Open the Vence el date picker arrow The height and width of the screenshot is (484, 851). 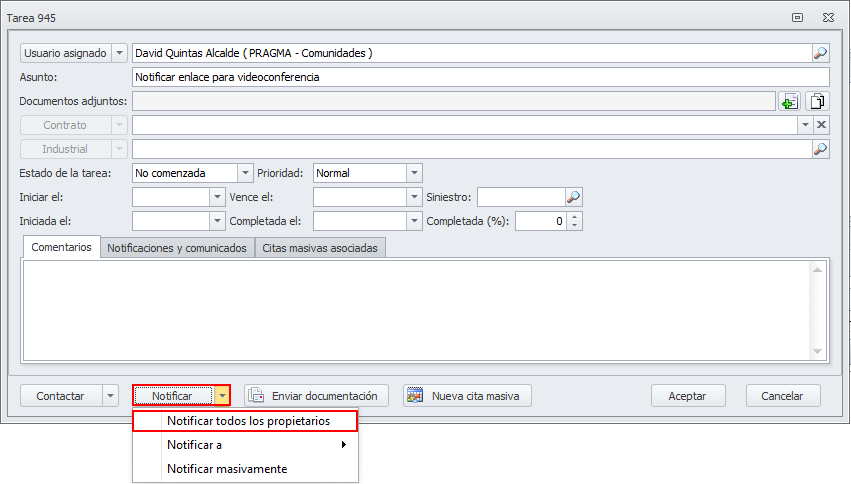pyautogui.click(x=414, y=197)
